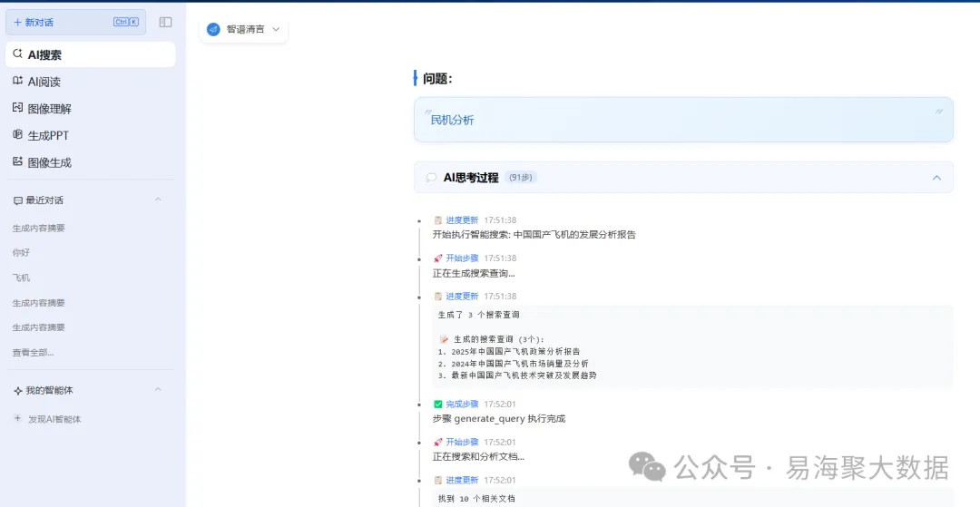Click text 步骤 generate_query 执行完成

pyautogui.click(x=499, y=418)
